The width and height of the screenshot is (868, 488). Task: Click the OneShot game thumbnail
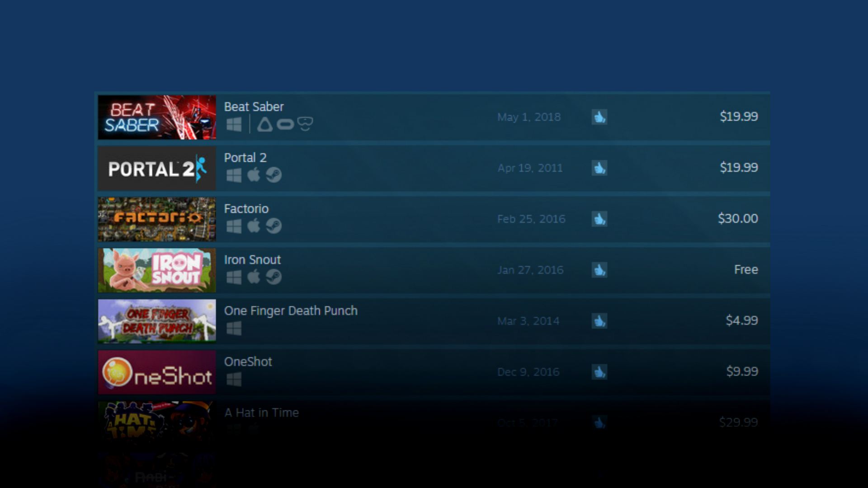point(157,371)
